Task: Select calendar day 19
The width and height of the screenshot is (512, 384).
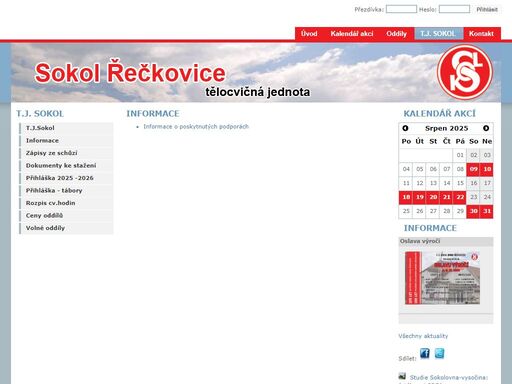Action: tap(420, 197)
